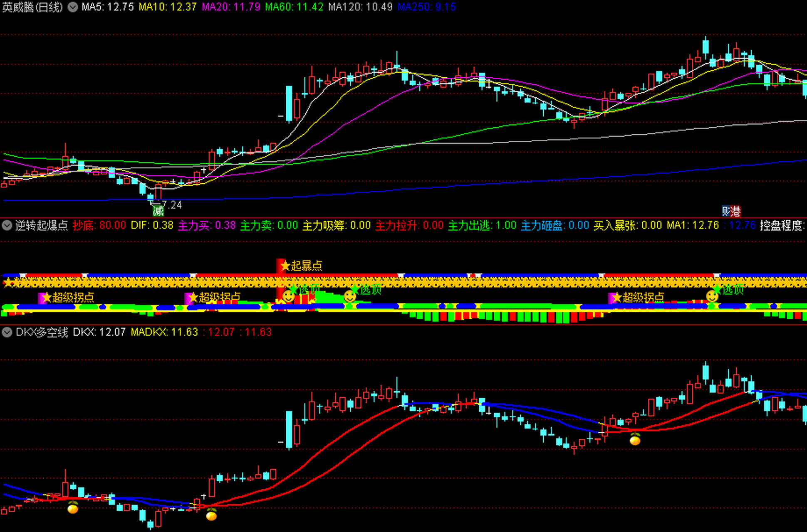Click the leftmost 超级拐点 star marker

click(x=47, y=298)
